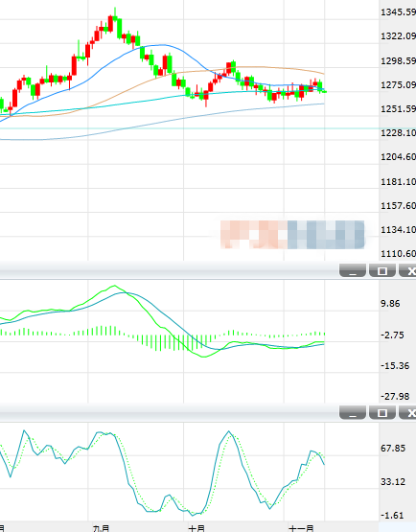Image resolution: width=416 pixels, height=532 pixels.
Task: Click the 1228.10 price axis label
Action: 399,132
